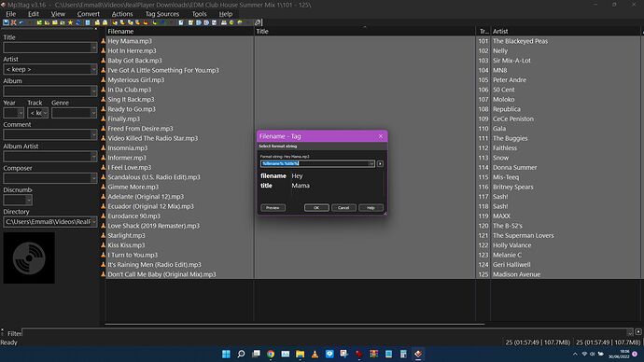The width and height of the screenshot is (644, 362).
Task: Expand the format string dropdown in dialog
Action: coord(371,164)
